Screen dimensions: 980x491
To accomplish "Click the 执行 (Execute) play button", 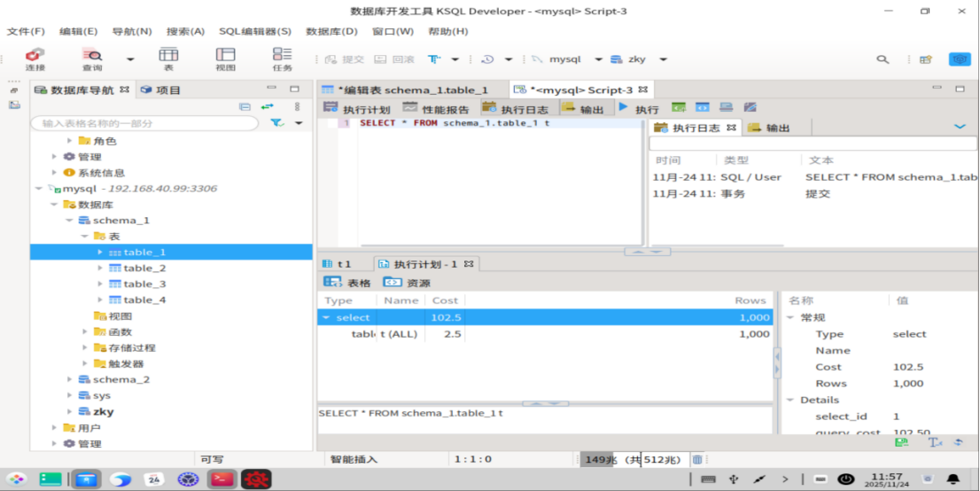I will click(x=624, y=108).
